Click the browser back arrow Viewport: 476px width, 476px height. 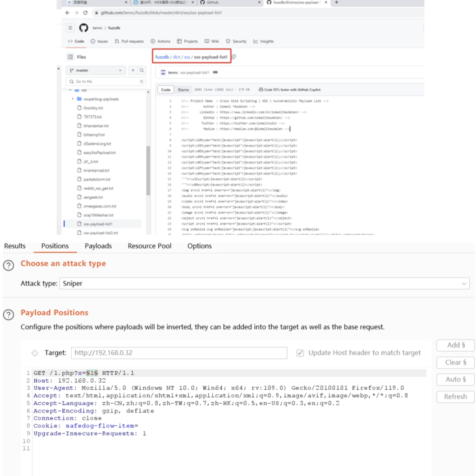[67, 13]
